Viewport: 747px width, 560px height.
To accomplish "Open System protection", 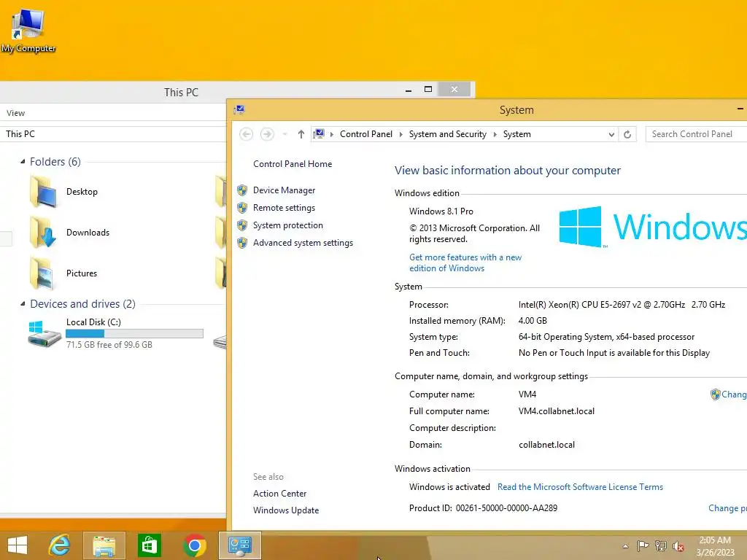I will click(x=287, y=225).
